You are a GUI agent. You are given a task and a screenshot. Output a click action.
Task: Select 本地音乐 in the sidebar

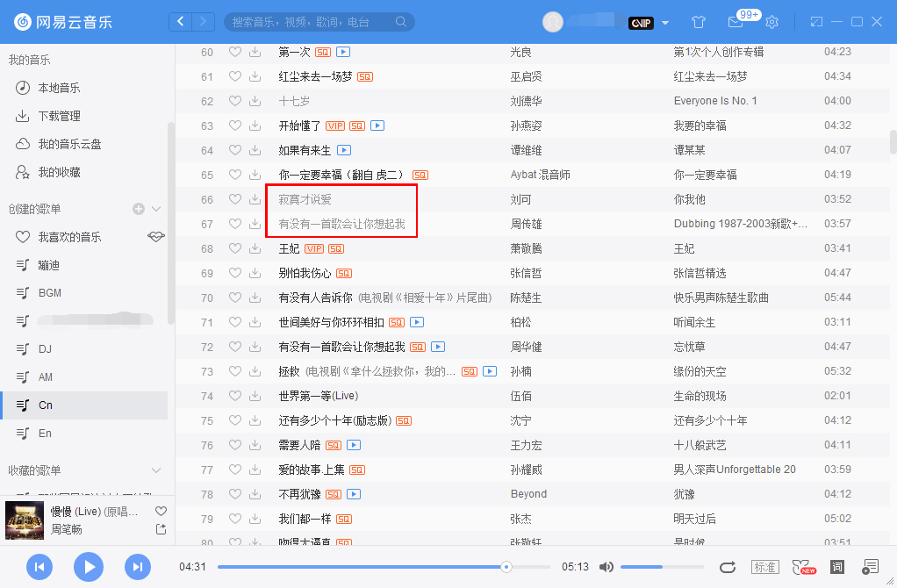tap(61, 87)
